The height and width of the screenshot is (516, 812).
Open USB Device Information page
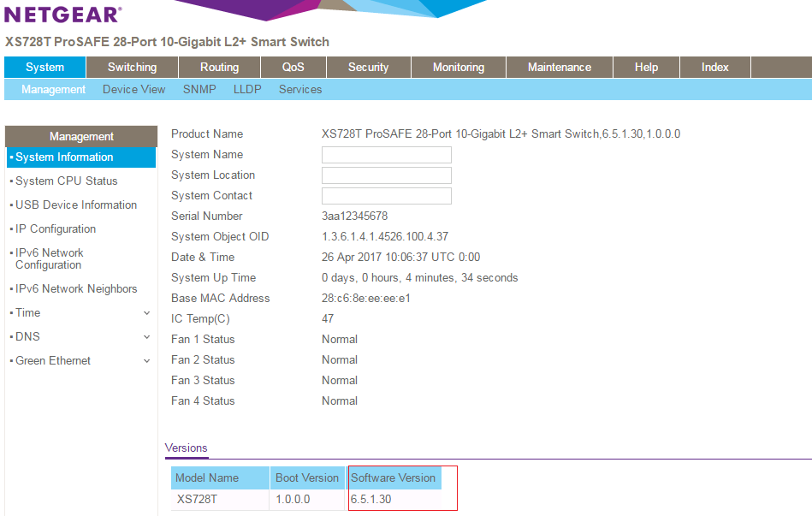[76, 205]
